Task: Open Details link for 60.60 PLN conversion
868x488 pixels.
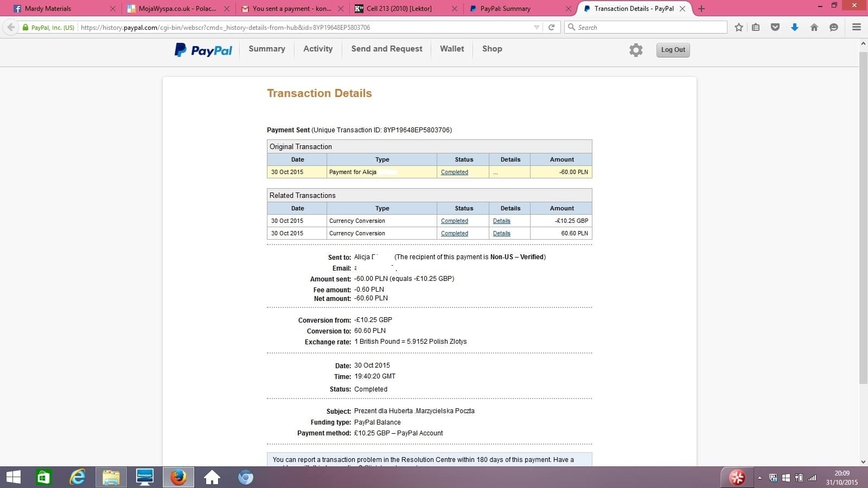Action: 502,233
